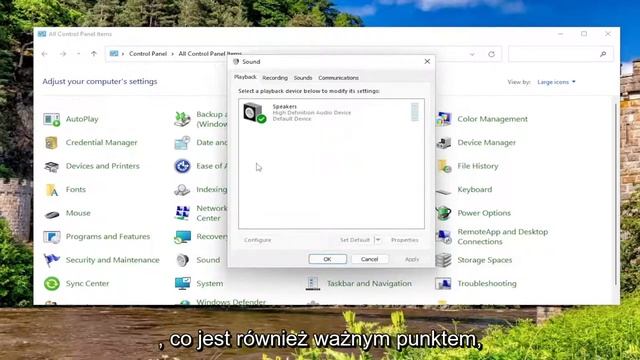The height and width of the screenshot is (360, 640).
Task: Open the RemoteApp and Desktop Connections icon
Action: tap(444, 237)
